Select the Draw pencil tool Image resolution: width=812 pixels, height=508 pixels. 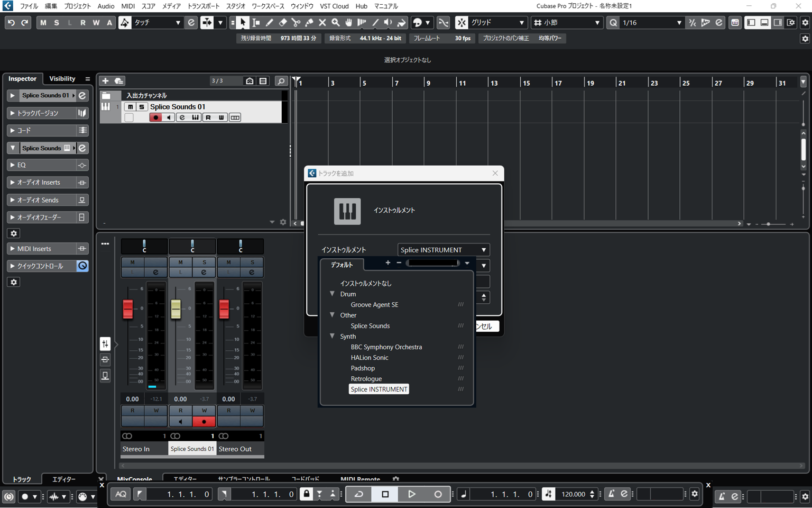click(x=270, y=23)
